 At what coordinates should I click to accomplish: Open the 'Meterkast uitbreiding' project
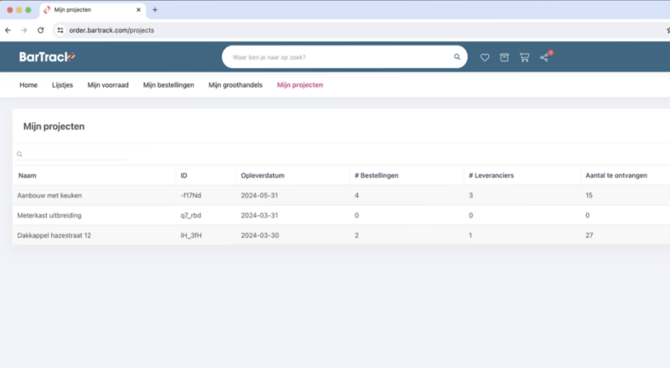[x=49, y=215]
